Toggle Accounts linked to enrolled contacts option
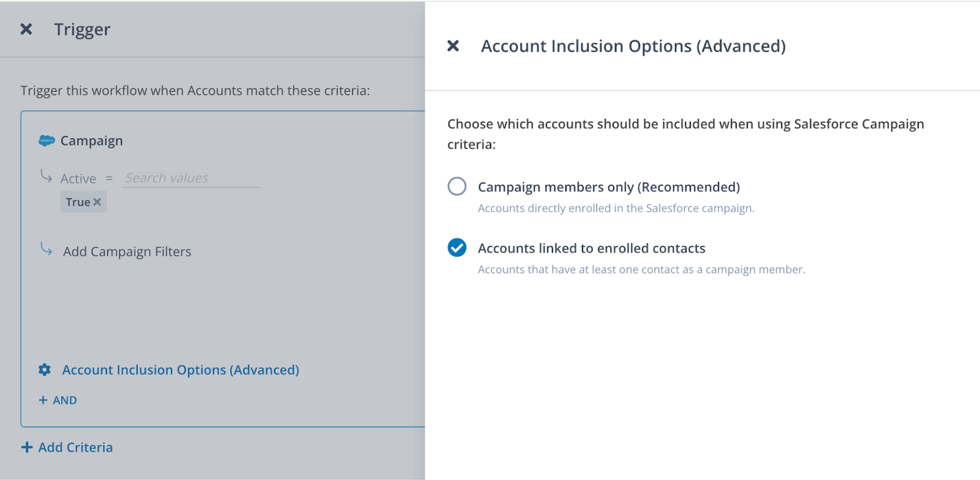 click(457, 247)
